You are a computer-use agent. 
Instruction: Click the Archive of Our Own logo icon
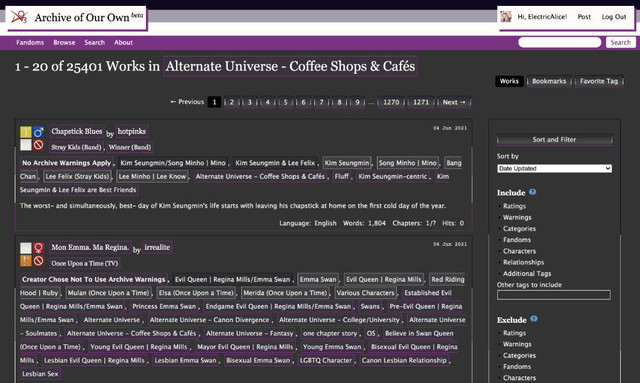19,17
